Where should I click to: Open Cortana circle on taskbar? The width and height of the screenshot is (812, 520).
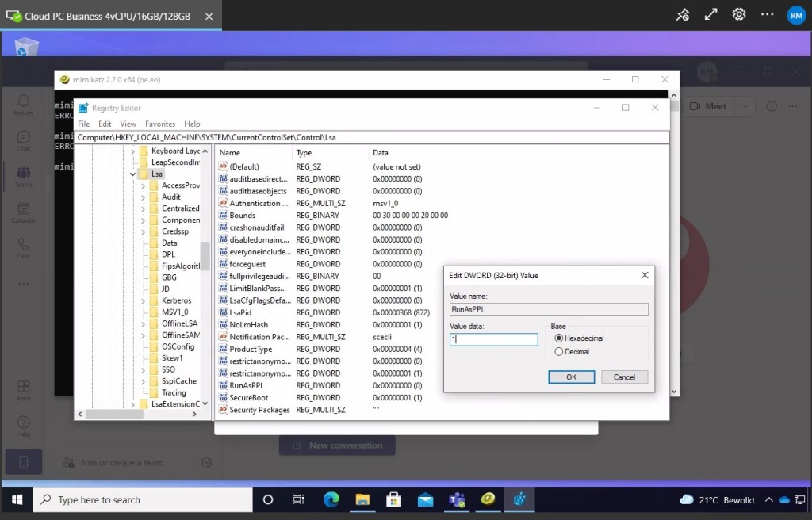[x=268, y=500]
